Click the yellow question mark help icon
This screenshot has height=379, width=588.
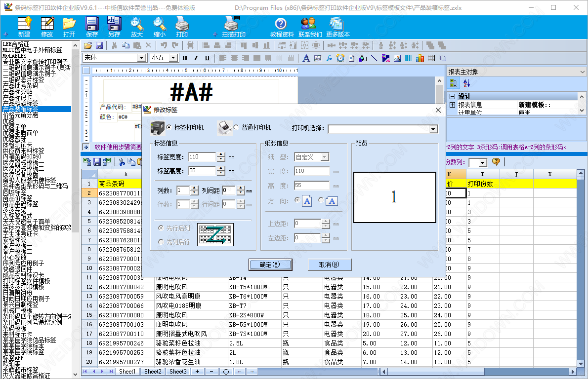496,162
